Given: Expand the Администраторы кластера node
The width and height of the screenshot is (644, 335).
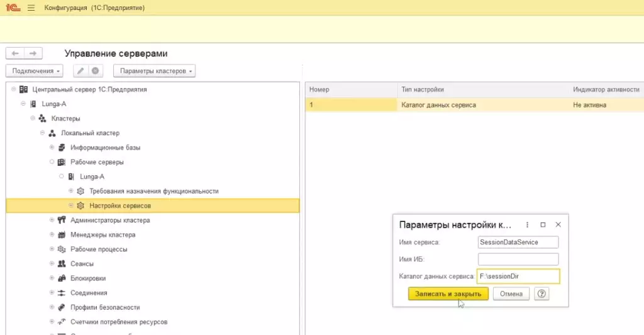Looking at the screenshot, I should 52,220.
